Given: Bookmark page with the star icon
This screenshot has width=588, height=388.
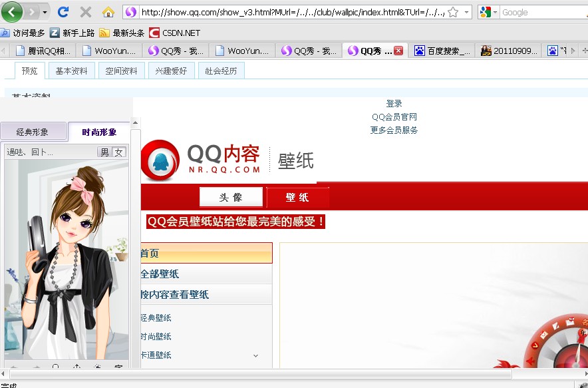Looking at the screenshot, I should pos(453,12).
